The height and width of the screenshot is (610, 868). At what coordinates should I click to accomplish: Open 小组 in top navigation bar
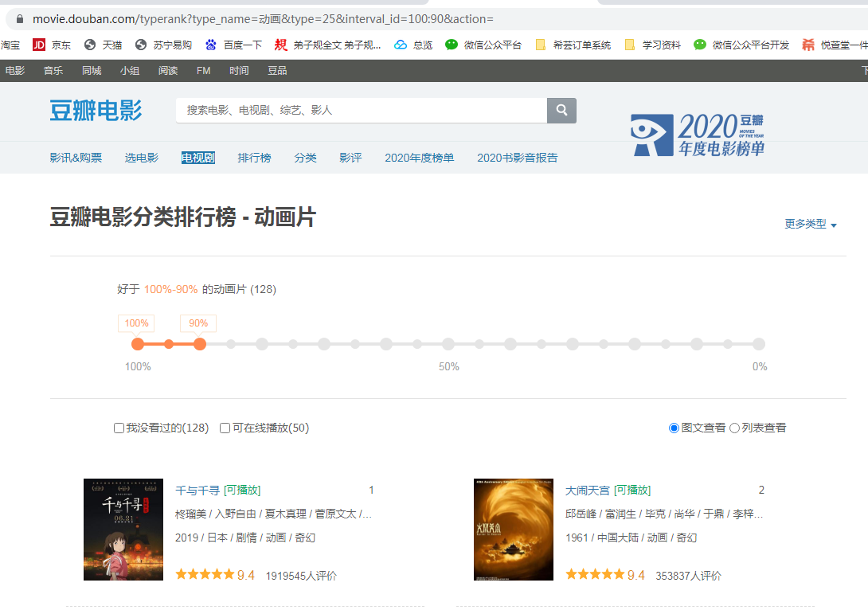(130, 70)
